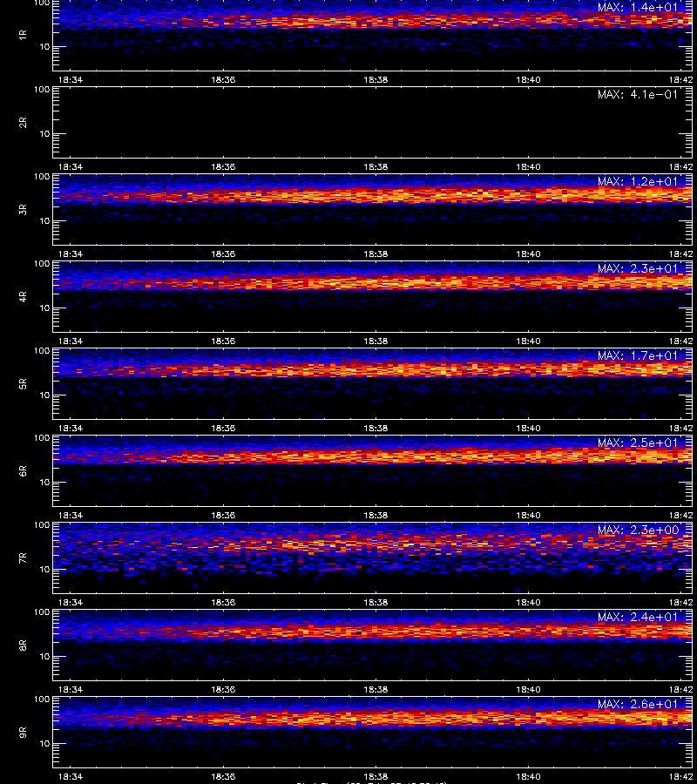Click the MAX: 1.4e+01 annotation
Viewport: 697px width, 784px height.
pos(638,7)
